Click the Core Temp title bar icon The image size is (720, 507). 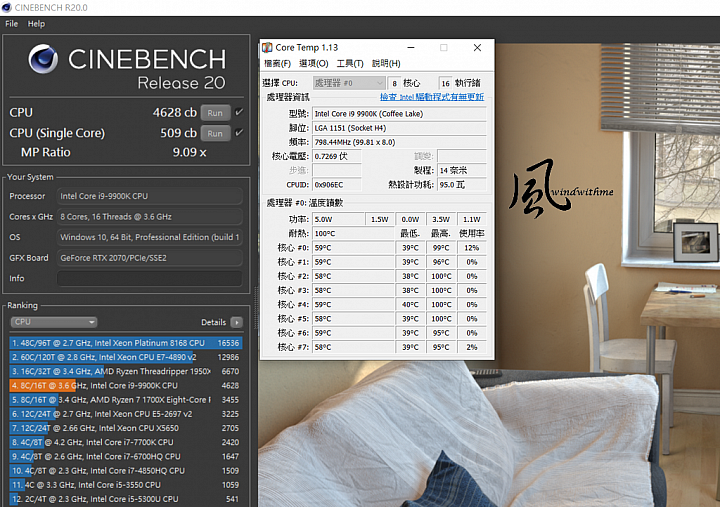267,47
